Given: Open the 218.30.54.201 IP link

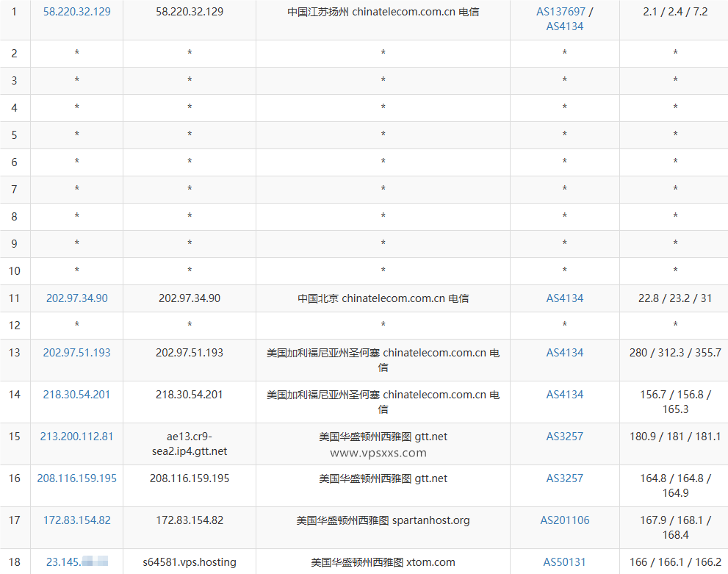Looking at the screenshot, I should (x=76, y=394).
